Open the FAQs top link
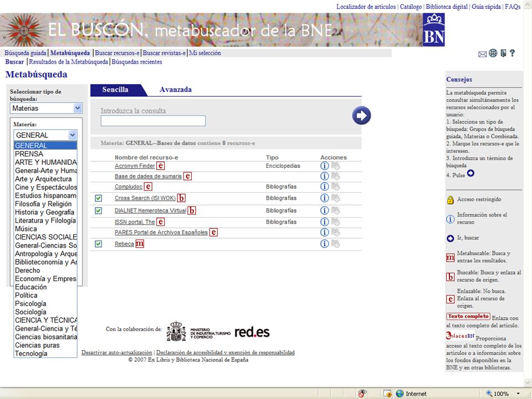The height and width of the screenshot is (399, 532). [513, 7]
